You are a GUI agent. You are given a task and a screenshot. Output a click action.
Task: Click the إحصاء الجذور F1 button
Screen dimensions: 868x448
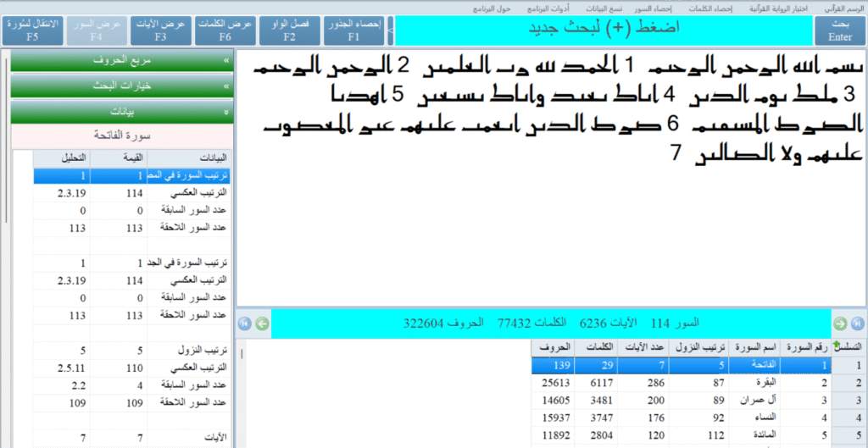353,30
